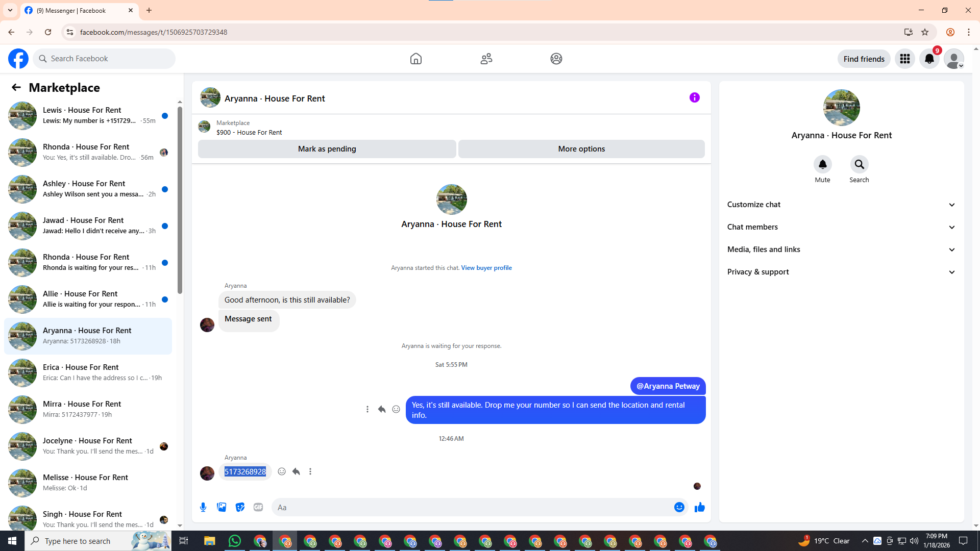980x551 pixels.
Task: Expand Chat members section
Action: (x=841, y=227)
